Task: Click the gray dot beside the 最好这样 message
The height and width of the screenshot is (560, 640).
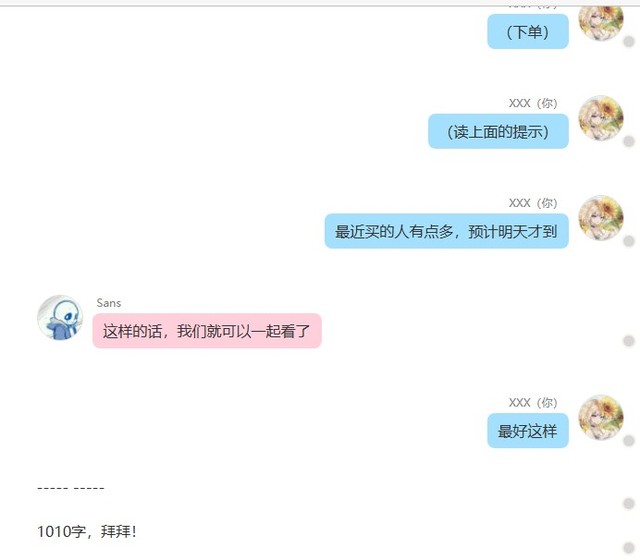Action: (x=629, y=440)
